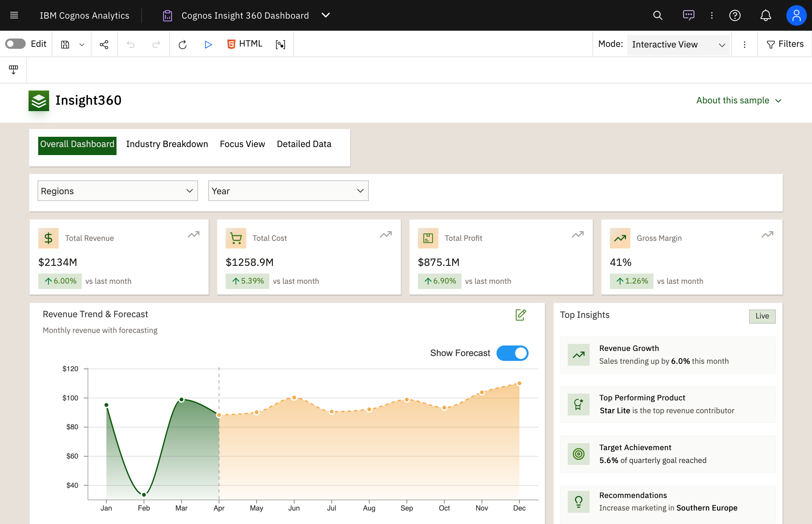Click the Live badge in Top Insights
The height and width of the screenshot is (524, 812).
[762, 316]
